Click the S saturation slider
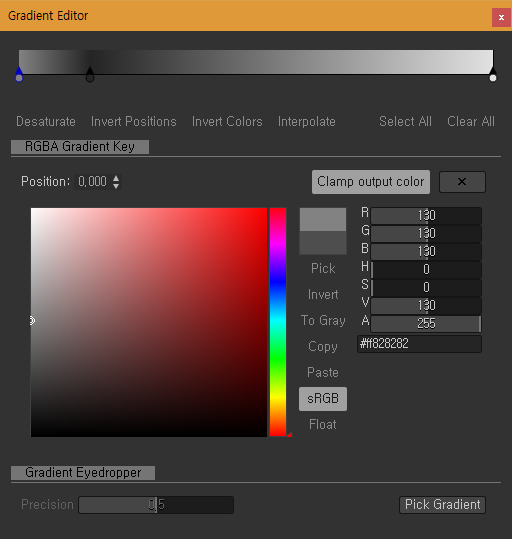This screenshot has width=512, height=539. 426,287
